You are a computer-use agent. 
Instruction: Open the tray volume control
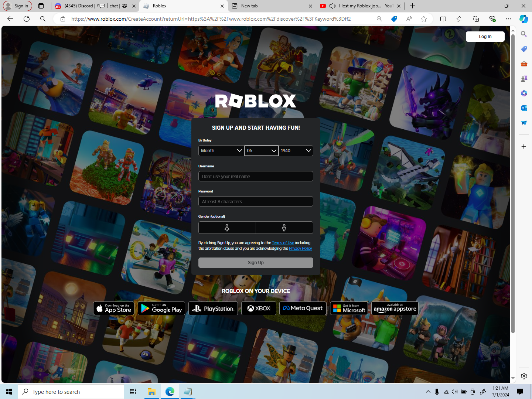point(454,392)
